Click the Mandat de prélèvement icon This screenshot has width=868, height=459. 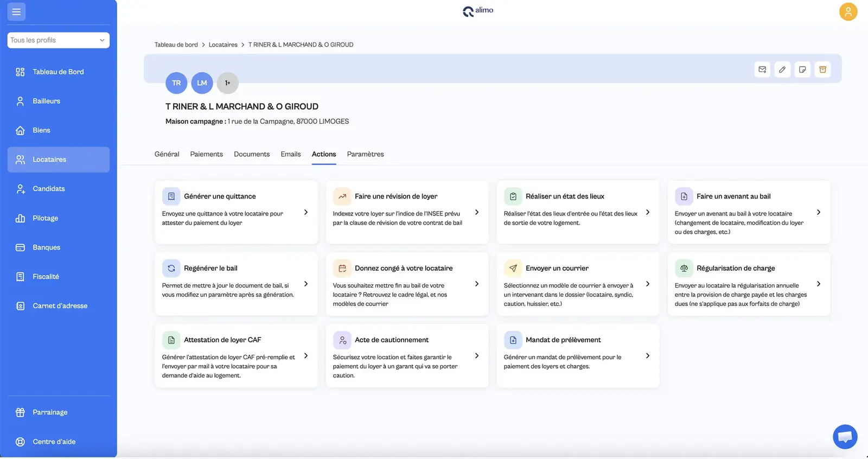(x=513, y=340)
